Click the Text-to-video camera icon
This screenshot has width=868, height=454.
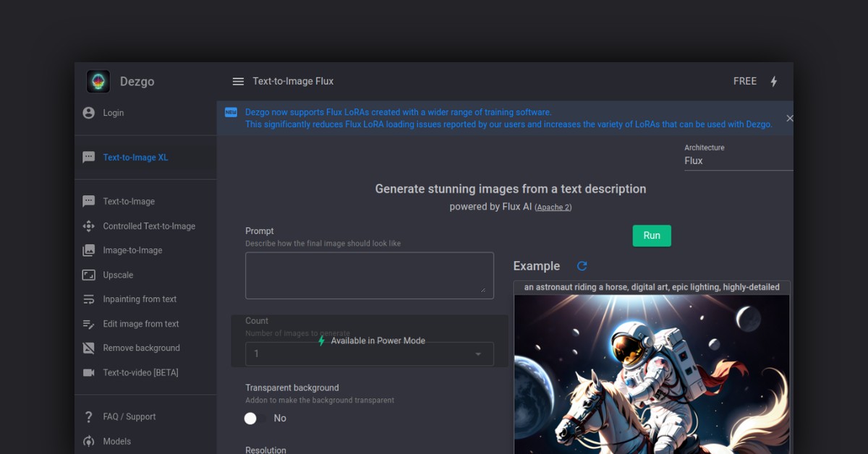point(88,372)
